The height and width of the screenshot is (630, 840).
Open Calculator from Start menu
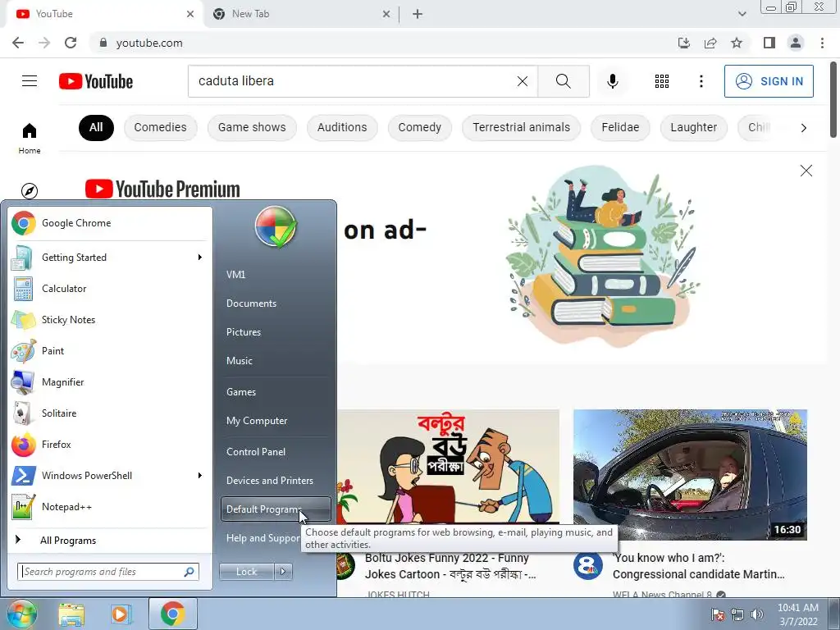click(x=110, y=288)
